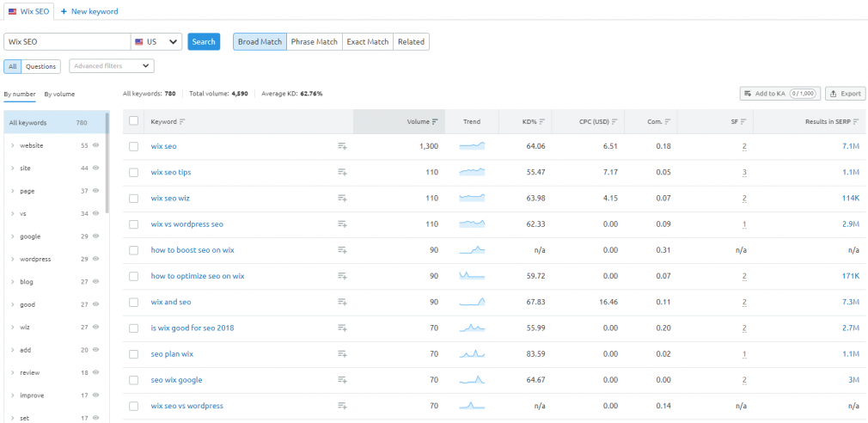Expand the 'review' keyword group
Image resolution: width=868 pixels, height=423 pixels.
[x=12, y=372]
